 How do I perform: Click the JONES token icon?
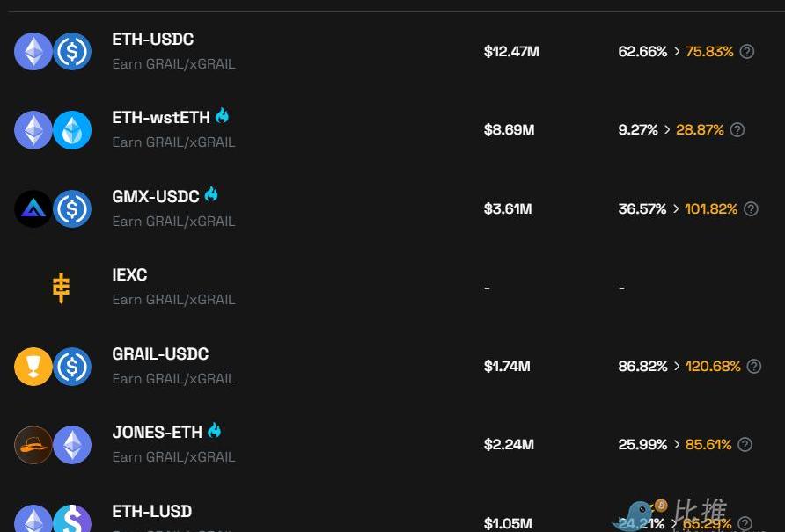tap(33, 445)
